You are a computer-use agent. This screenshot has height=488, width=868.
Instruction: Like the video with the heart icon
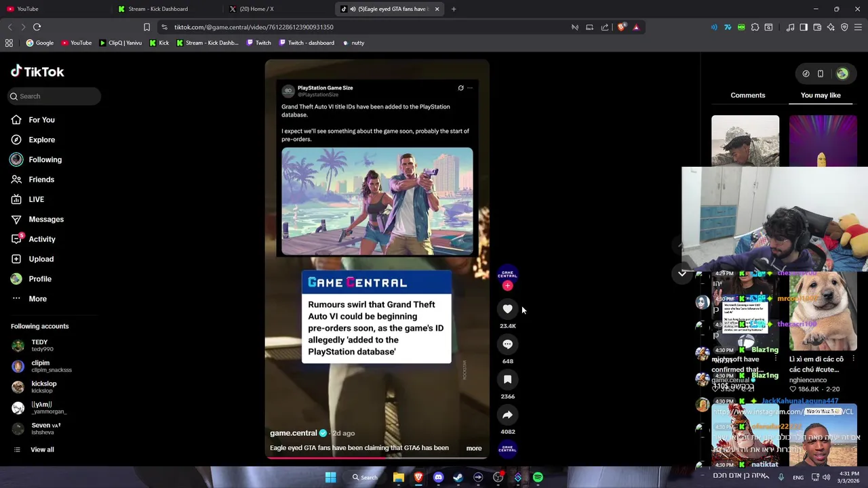tap(507, 309)
